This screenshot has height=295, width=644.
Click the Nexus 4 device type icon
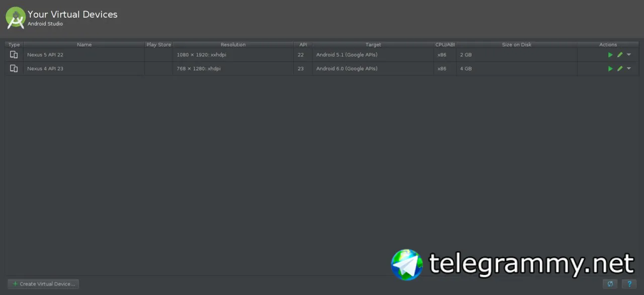[x=14, y=69]
